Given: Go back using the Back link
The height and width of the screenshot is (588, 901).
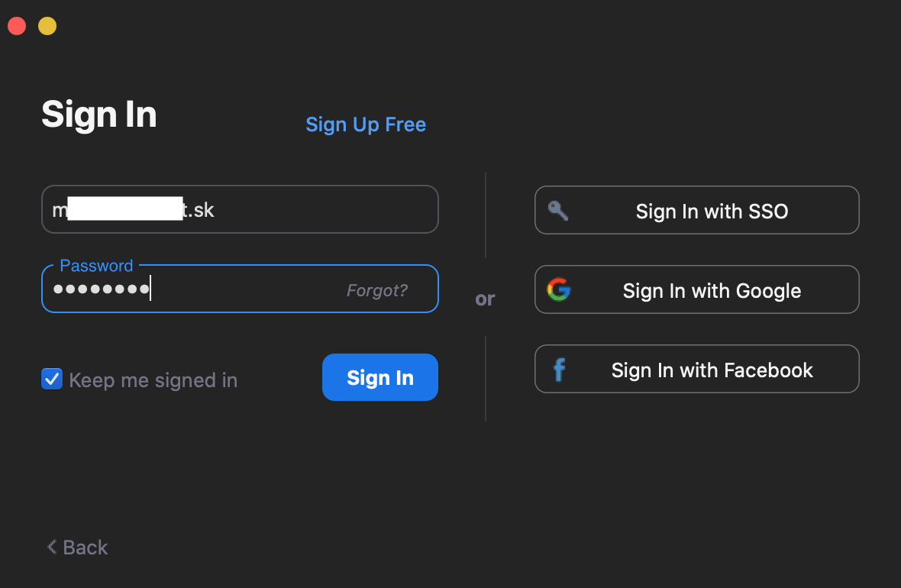Looking at the screenshot, I should 85,548.
